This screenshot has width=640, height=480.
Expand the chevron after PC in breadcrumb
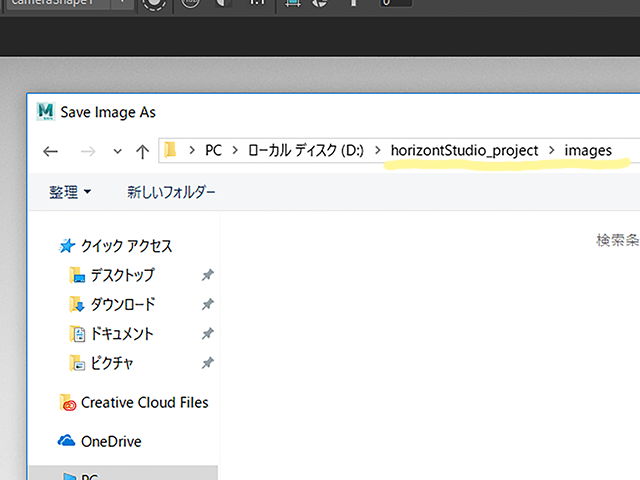click(x=235, y=151)
